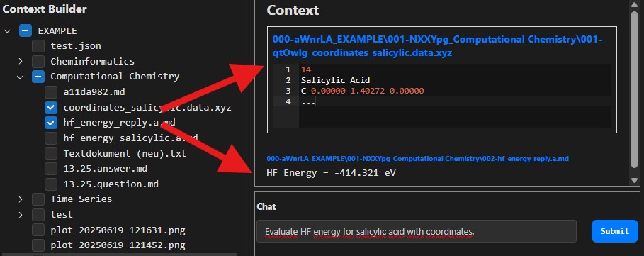
Task: Toggle the EXAMPLE folder checkbox
Action: tap(26, 30)
